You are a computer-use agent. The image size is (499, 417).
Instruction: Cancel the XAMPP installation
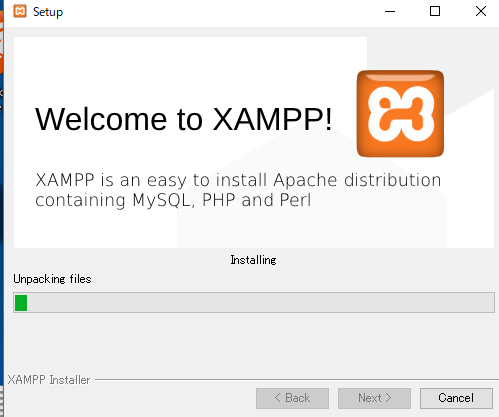click(x=456, y=398)
